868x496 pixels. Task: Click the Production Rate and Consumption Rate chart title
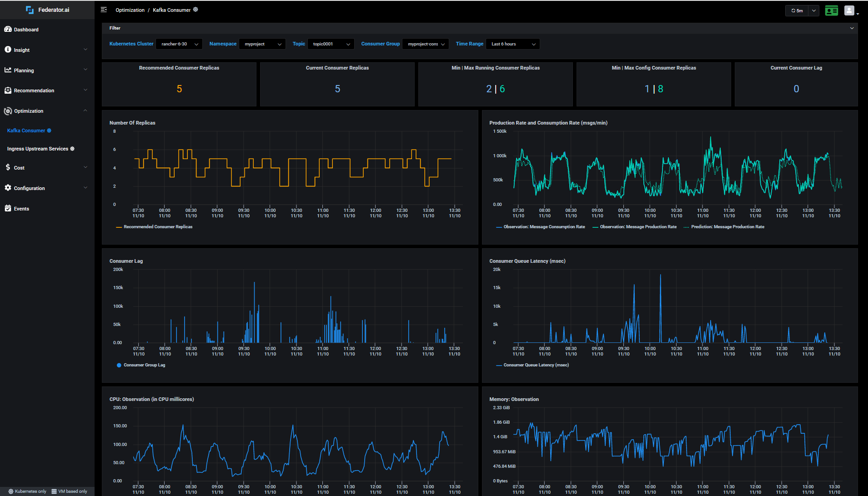(548, 123)
